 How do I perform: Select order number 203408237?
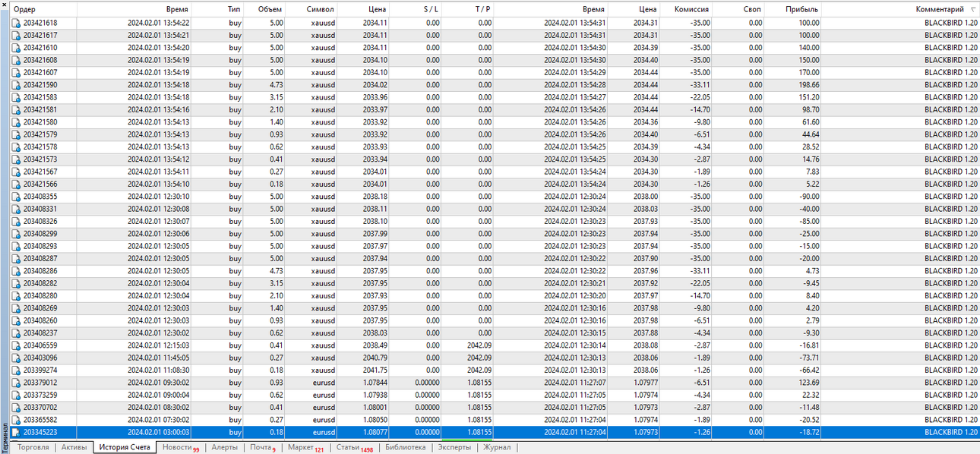click(x=40, y=333)
